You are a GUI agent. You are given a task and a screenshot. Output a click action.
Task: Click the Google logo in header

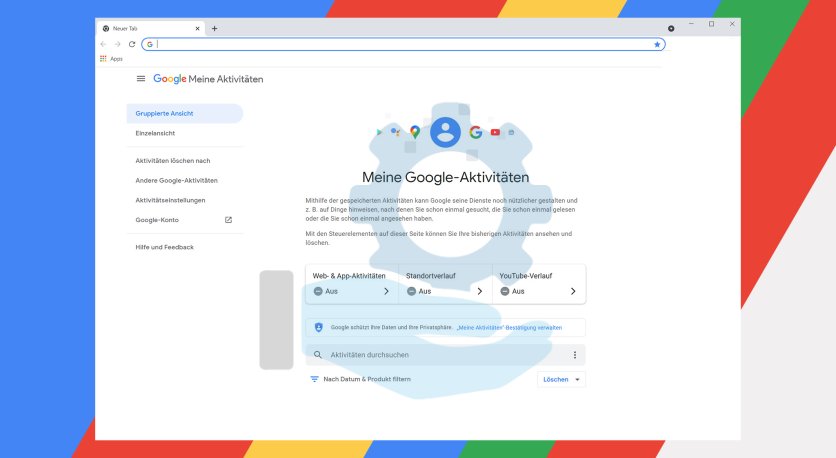170,79
